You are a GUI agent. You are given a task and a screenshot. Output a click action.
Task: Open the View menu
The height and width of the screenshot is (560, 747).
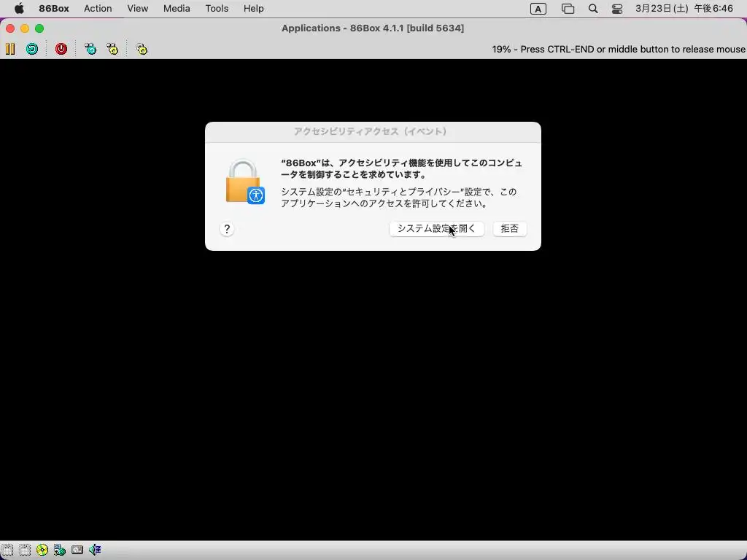(137, 9)
